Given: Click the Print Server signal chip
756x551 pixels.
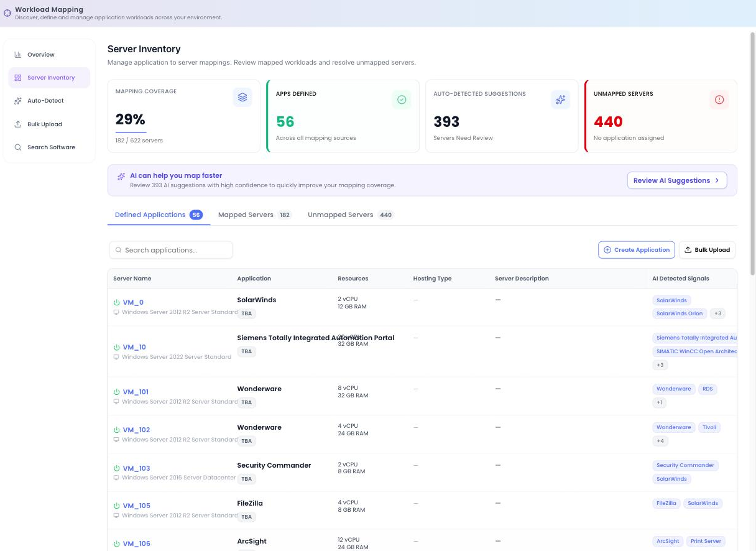Looking at the screenshot, I should (706, 541).
